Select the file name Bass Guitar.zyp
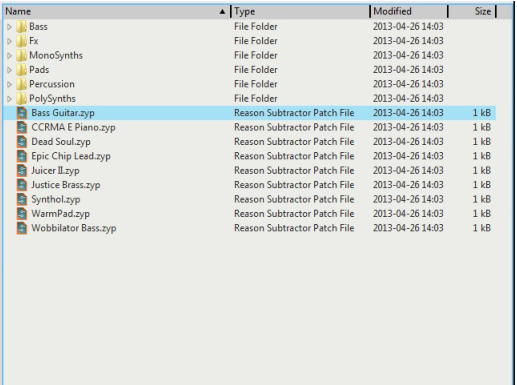 pos(63,113)
